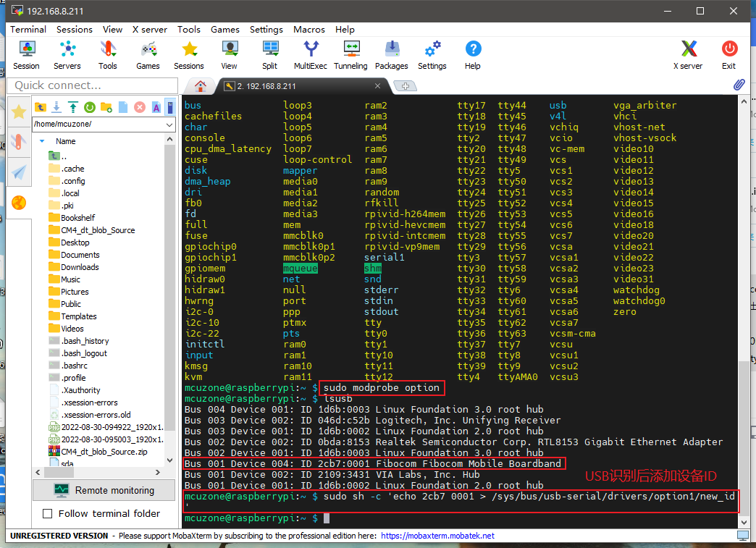Click the red Exit power icon
The width and height of the screenshot is (756, 548).
[729, 56]
